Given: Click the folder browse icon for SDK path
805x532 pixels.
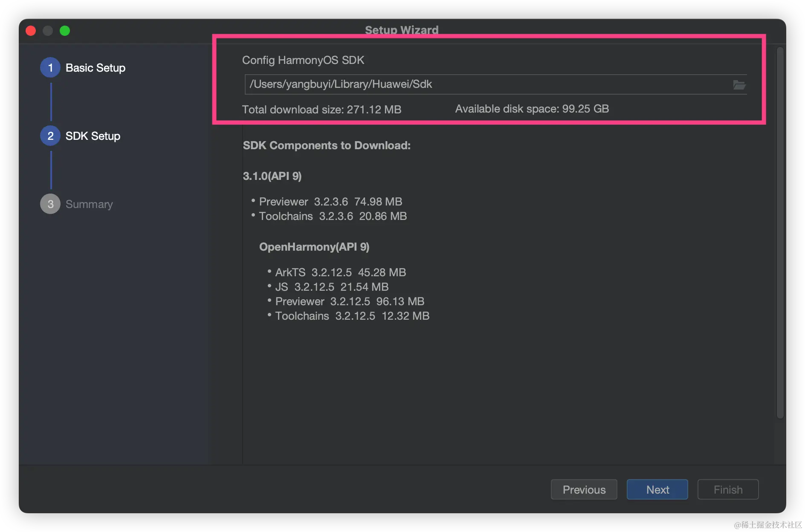Looking at the screenshot, I should click(x=739, y=85).
